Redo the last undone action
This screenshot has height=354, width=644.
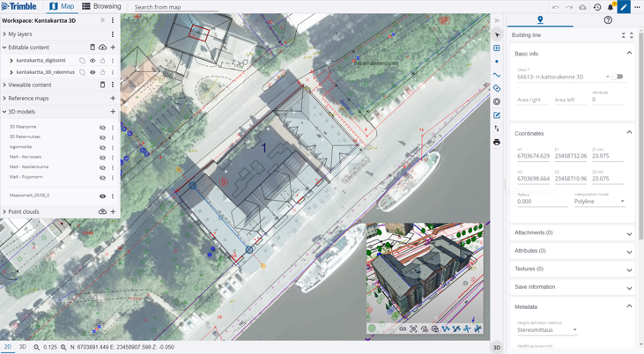[x=569, y=7]
